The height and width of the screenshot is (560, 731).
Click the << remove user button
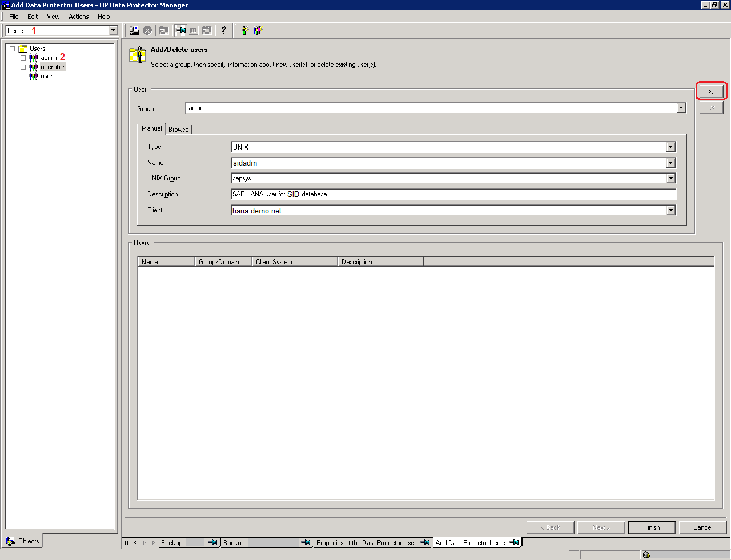(x=712, y=107)
